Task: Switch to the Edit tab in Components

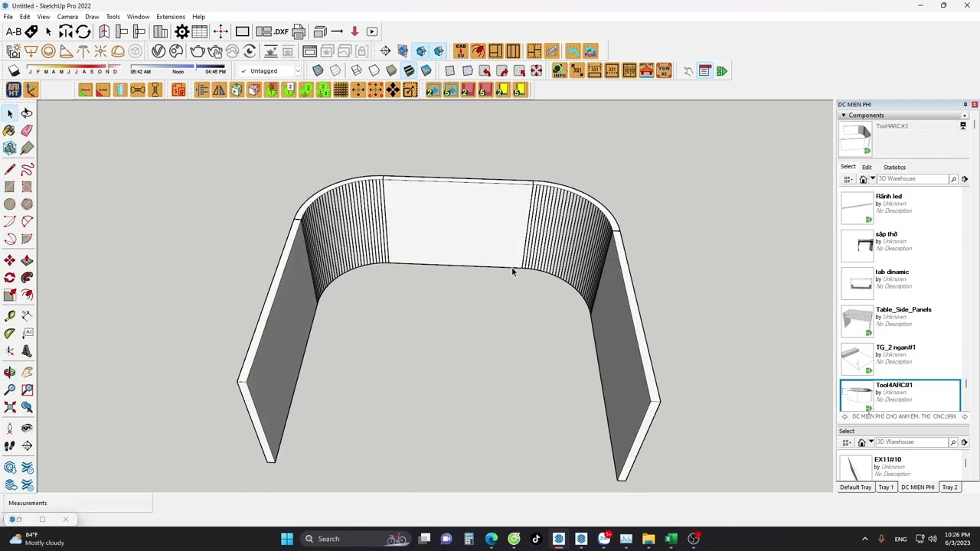Action: coord(867,167)
